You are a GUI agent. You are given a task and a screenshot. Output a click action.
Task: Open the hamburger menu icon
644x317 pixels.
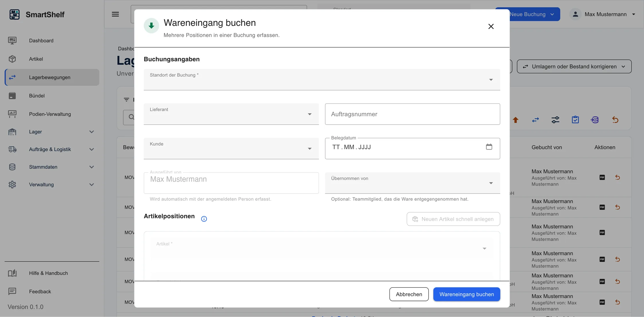point(115,14)
